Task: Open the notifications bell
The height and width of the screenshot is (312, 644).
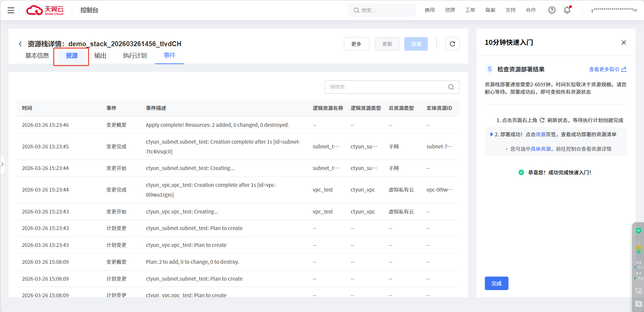Action: click(567, 10)
